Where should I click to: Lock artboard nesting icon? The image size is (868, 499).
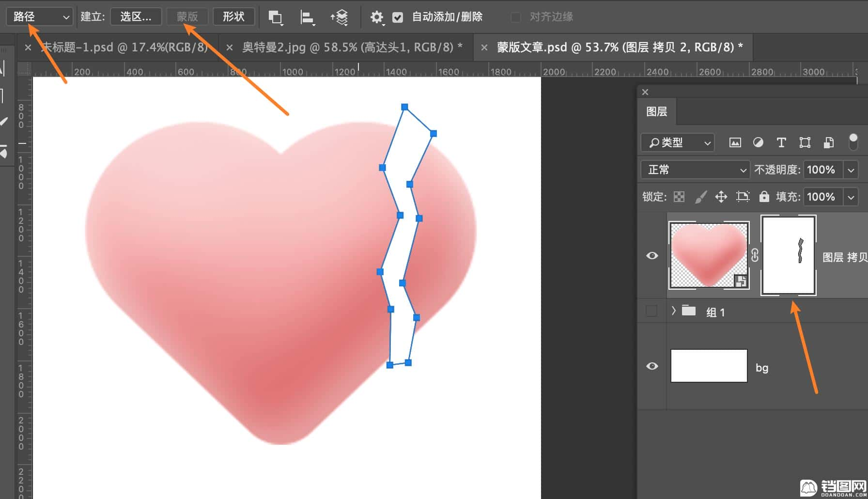click(x=743, y=197)
